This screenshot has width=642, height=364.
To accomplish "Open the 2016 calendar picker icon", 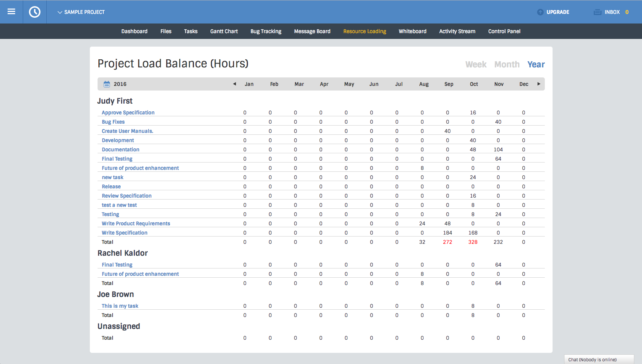I will point(107,84).
